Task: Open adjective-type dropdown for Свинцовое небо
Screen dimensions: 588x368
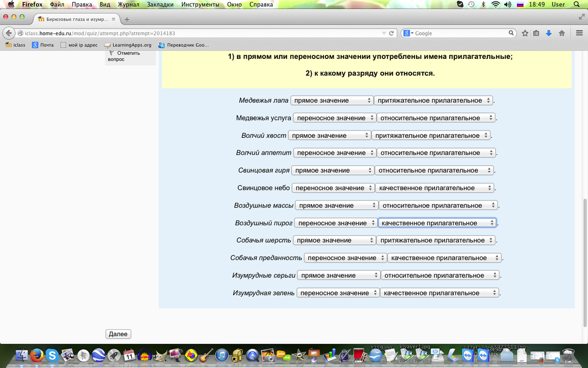Action: (435, 188)
